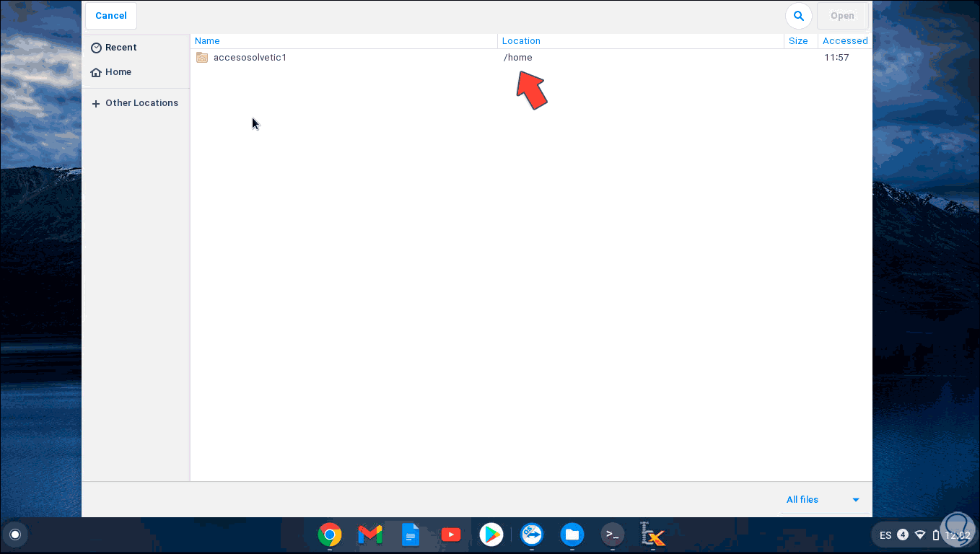Open the Terminal app from the shelf
The image size is (980, 554).
(x=613, y=535)
